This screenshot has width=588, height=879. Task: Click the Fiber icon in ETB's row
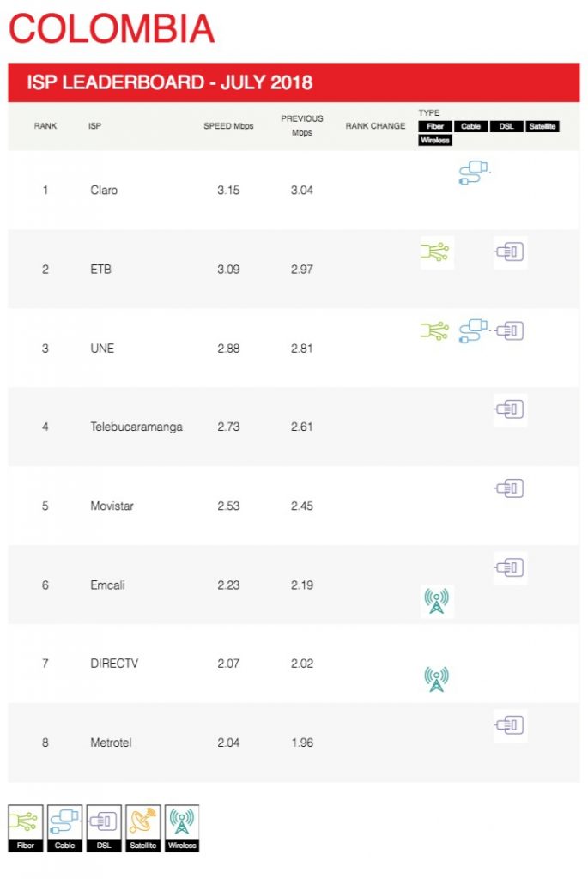click(x=436, y=252)
